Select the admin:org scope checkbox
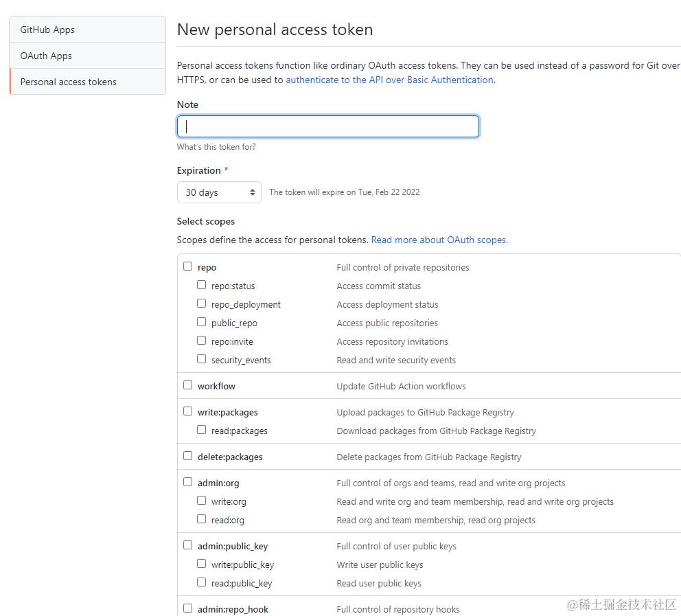This screenshot has height=616, width=681. click(x=188, y=482)
